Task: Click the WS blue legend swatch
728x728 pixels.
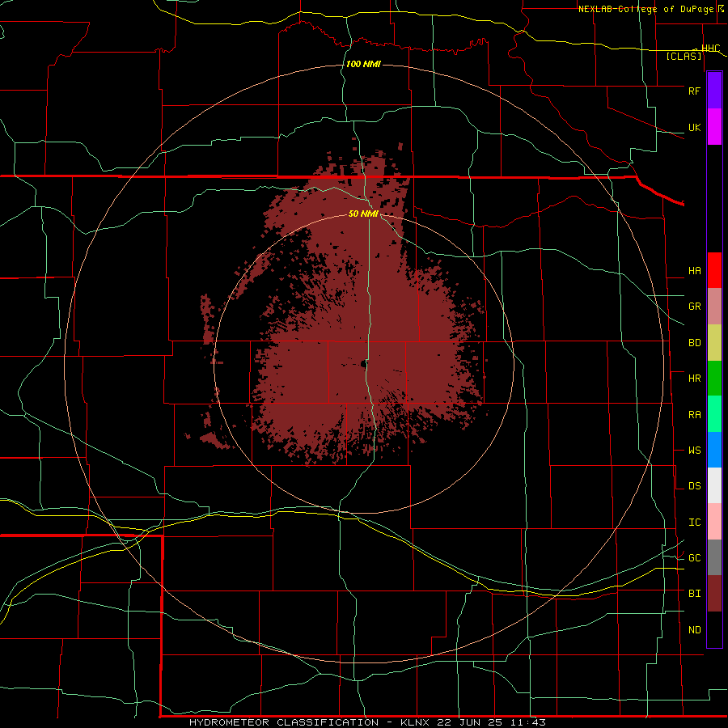Action: tap(714, 450)
